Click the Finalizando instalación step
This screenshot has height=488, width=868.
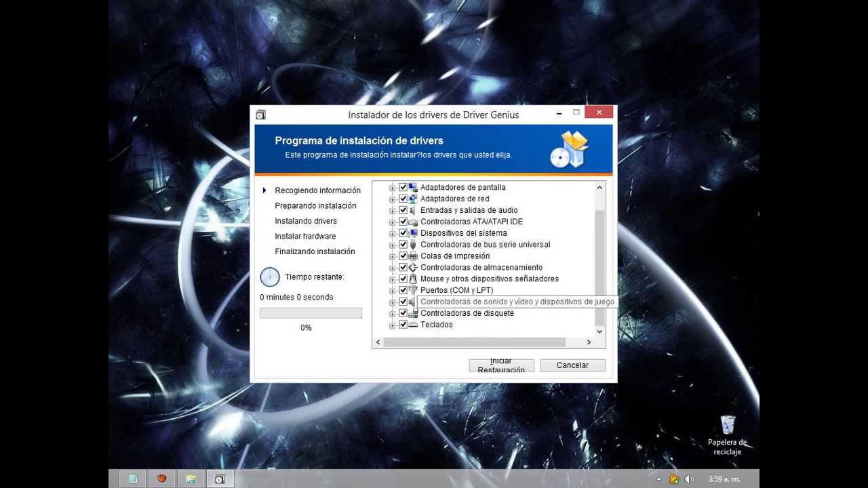315,251
